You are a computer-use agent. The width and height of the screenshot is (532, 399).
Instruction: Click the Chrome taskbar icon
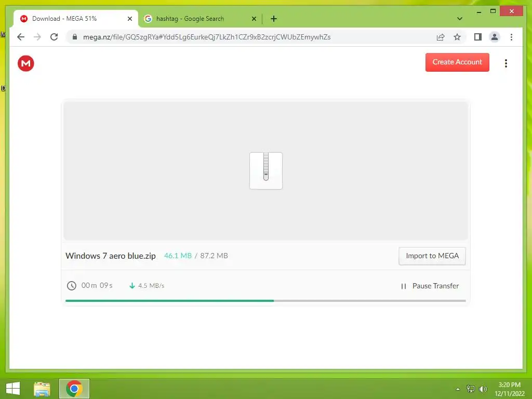click(x=74, y=389)
